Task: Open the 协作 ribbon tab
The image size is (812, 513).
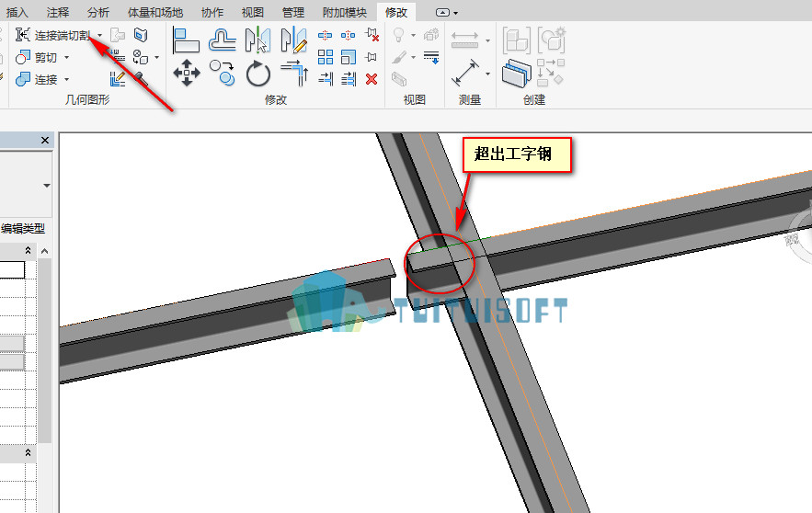Action: (212, 12)
